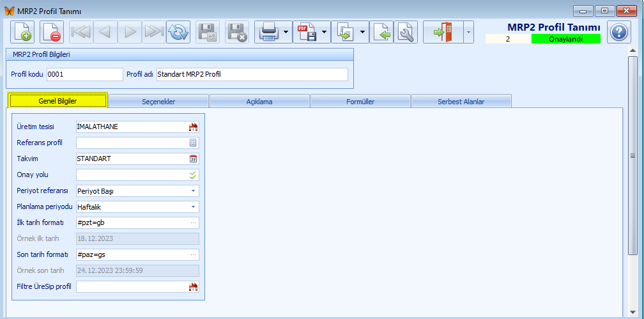Viewport: 644px width, 319px height.
Task: Switch to the Seçenekler tab
Action: coord(158,102)
